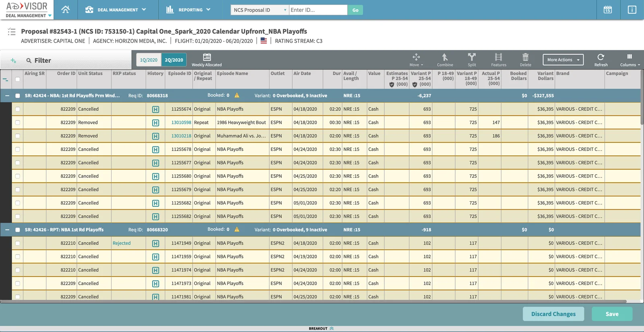Open the info icon in top bar

click(632, 10)
